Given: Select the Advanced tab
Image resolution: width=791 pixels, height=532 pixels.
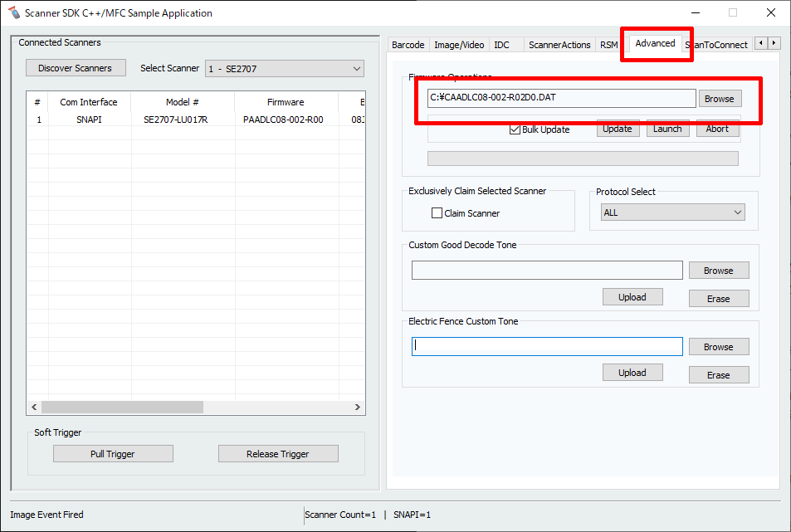Looking at the screenshot, I should [x=656, y=43].
